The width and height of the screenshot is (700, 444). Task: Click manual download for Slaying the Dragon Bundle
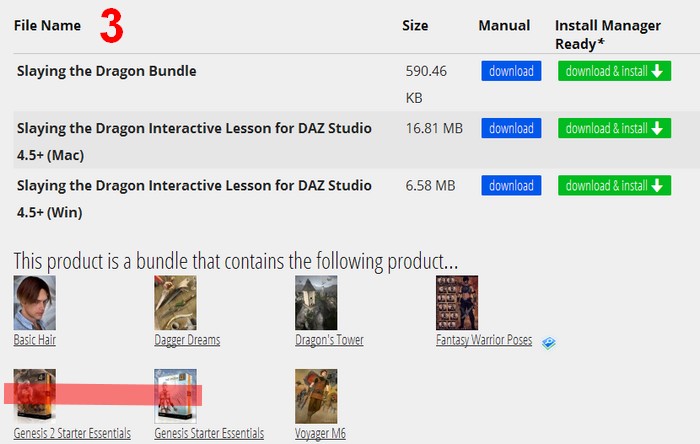click(511, 71)
